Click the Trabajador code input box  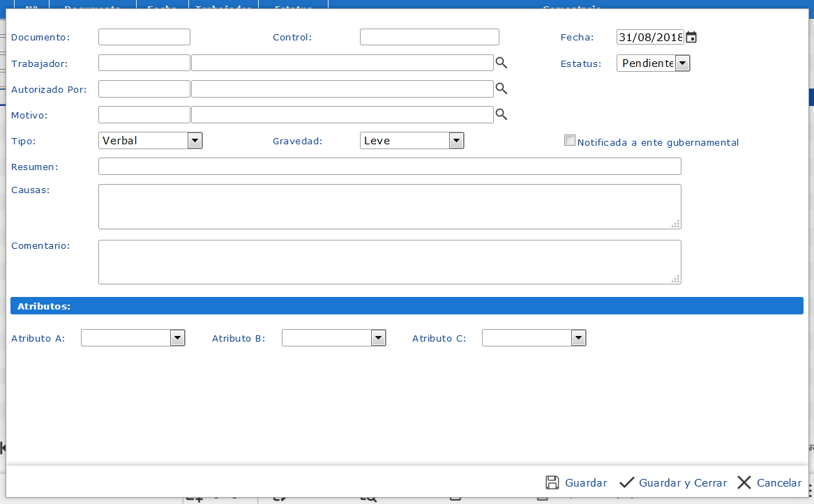pyautogui.click(x=144, y=63)
